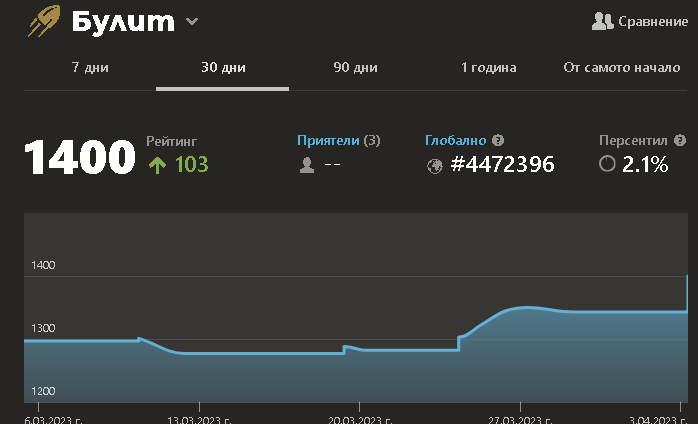Open the Глобално leaderboard link
Image resolution: width=698 pixels, height=424 pixels.
tap(455, 140)
